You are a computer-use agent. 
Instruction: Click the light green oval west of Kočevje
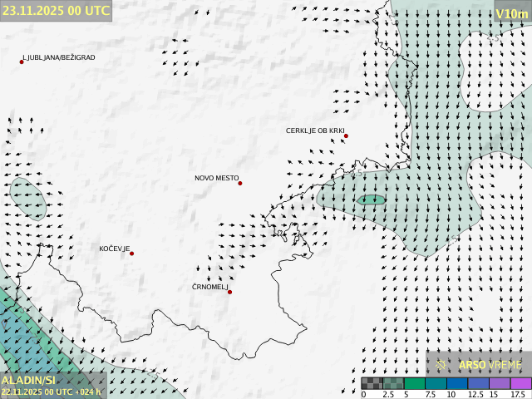(27, 197)
